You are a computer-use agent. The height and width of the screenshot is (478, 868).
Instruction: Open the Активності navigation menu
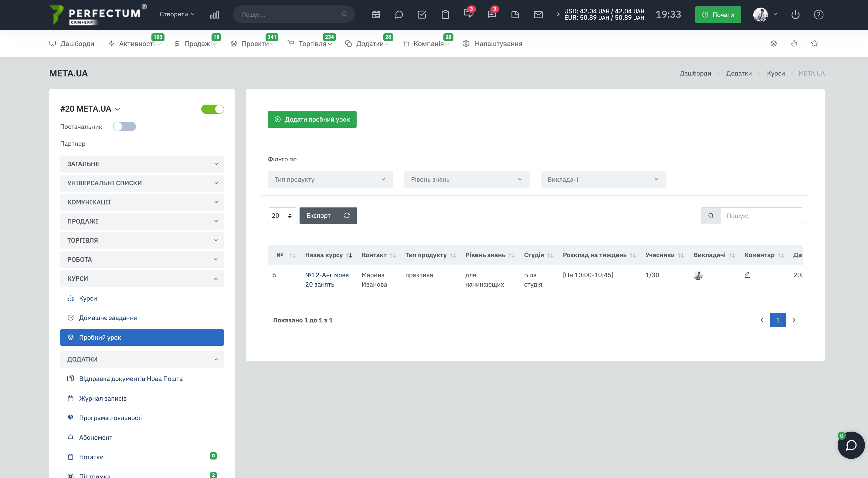pyautogui.click(x=134, y=44)
